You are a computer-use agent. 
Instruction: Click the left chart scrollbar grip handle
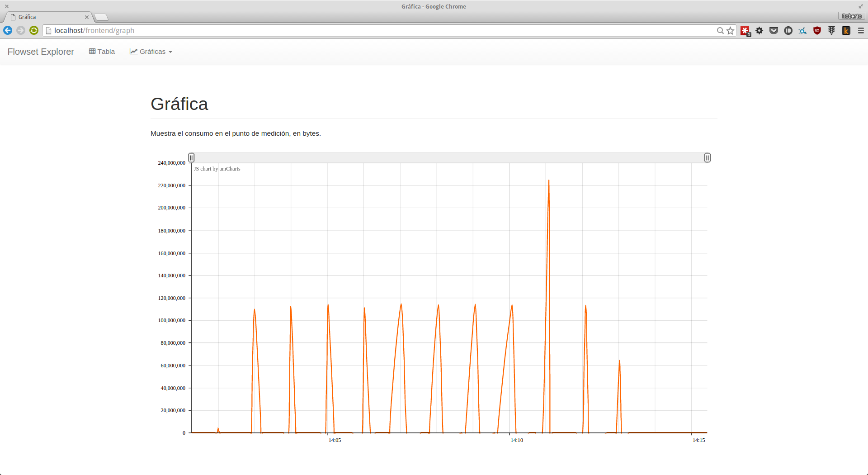191,158
